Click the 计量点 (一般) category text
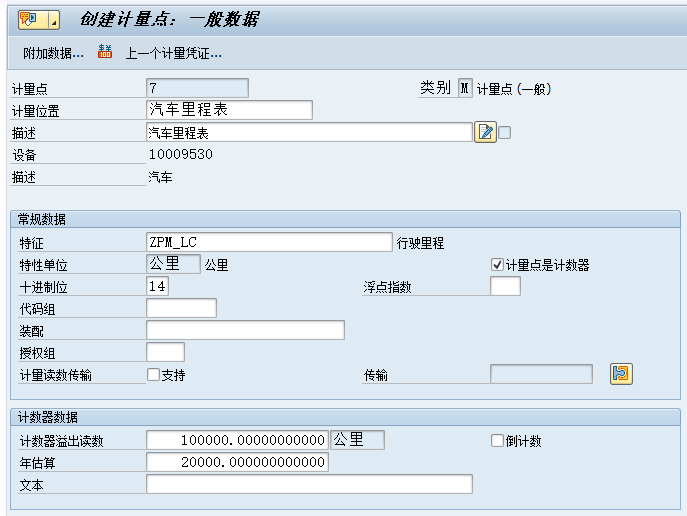Image resolution: width=687 pixels, height=516 pixels. (x=513, y=89)
